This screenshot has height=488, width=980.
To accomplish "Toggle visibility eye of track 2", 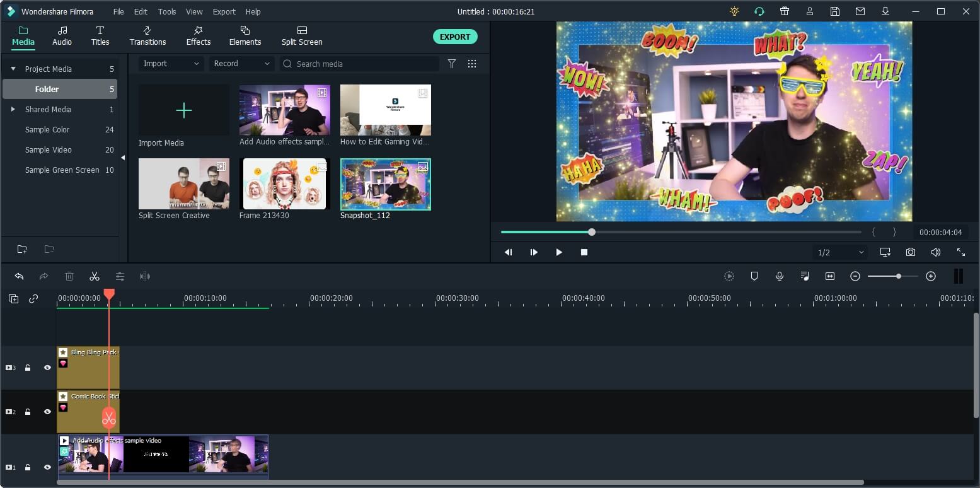I will pos(47,412).
